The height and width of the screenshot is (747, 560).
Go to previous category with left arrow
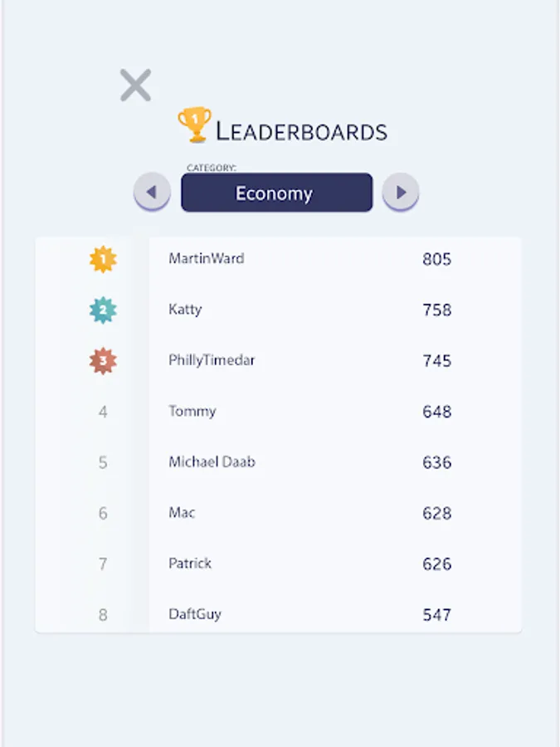click(x=152, y=192)
